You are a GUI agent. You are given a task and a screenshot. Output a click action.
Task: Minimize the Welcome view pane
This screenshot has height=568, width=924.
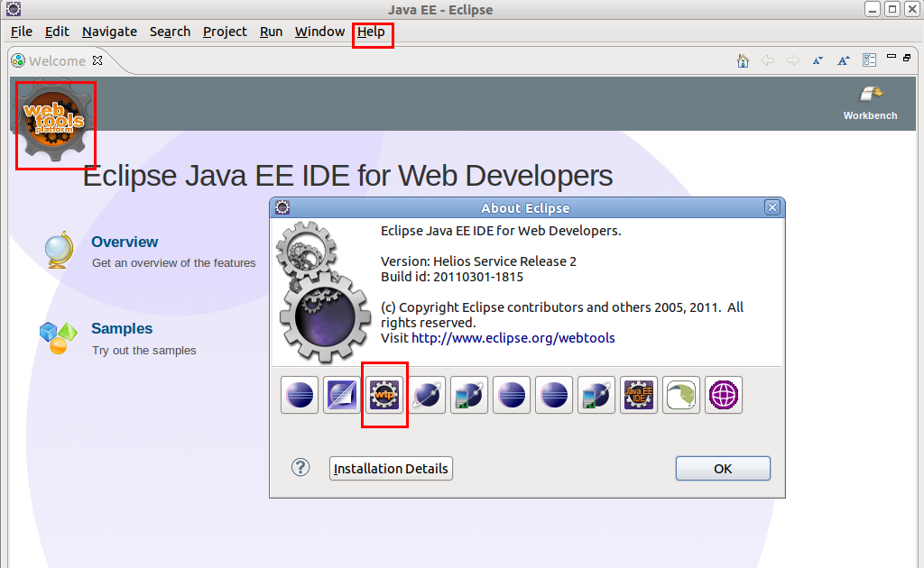[891, 57]
